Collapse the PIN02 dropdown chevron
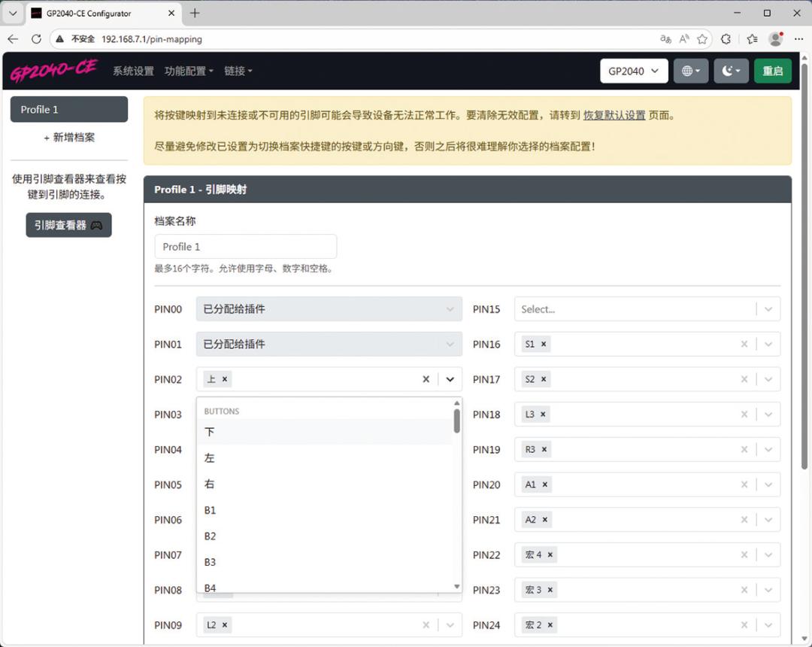 [450, 379]
